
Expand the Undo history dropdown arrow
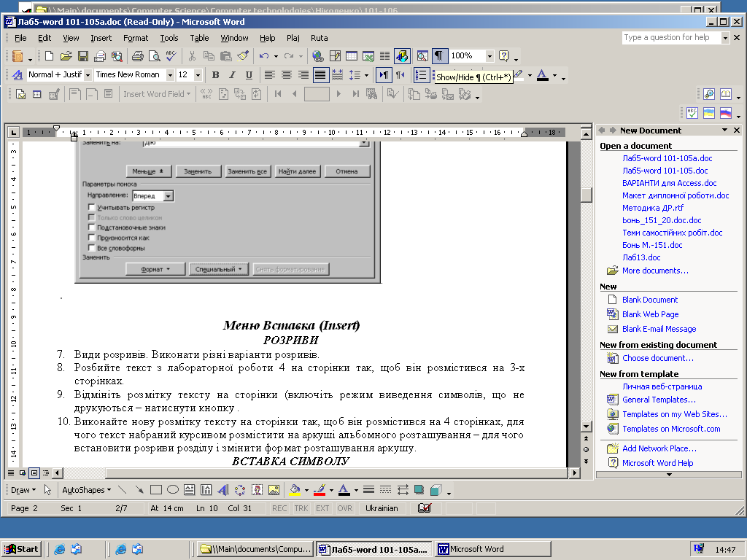click(276, 56)
